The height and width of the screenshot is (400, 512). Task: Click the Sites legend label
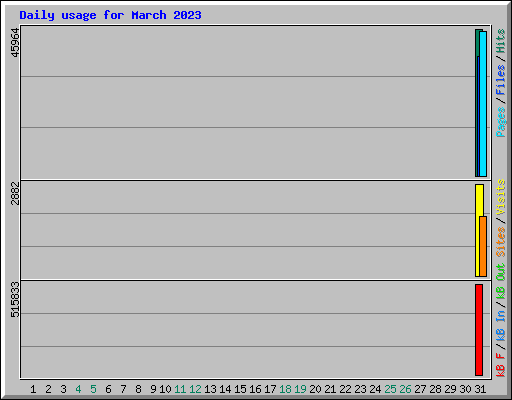pos(501,242)
